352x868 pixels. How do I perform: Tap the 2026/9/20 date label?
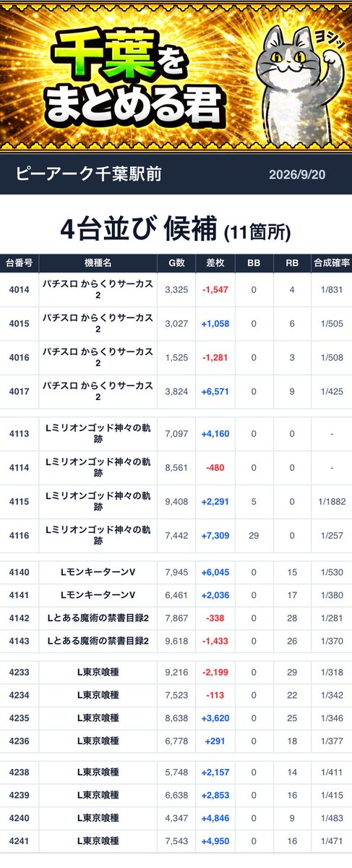[x=296, y=175]
